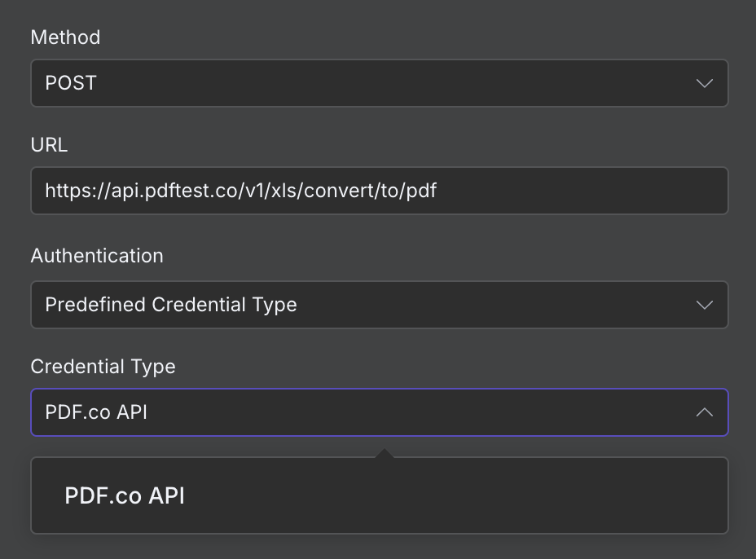The width and height of the screenshot is (756, 559).
Task: Click the URL field label
Action: pos(49,145)
